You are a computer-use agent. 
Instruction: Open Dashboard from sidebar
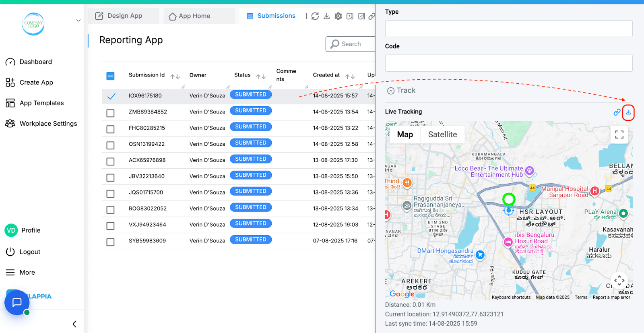coord(29,62)
